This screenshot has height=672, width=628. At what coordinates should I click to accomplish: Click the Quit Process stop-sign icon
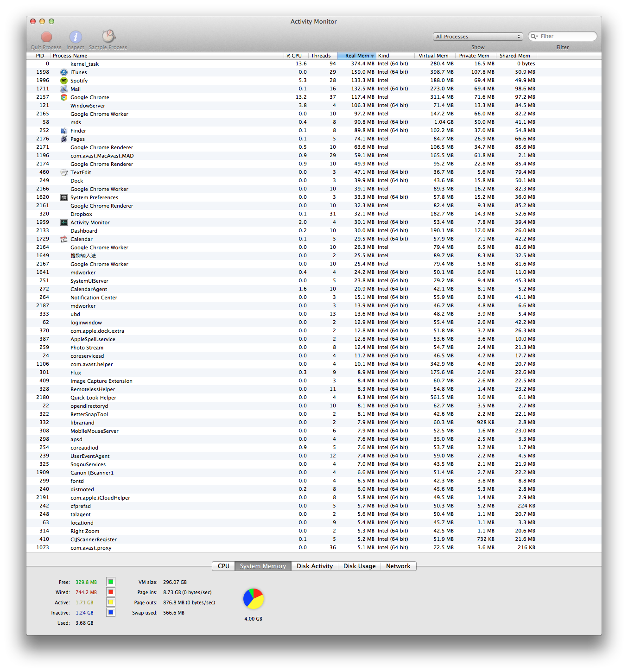point(46,37)
